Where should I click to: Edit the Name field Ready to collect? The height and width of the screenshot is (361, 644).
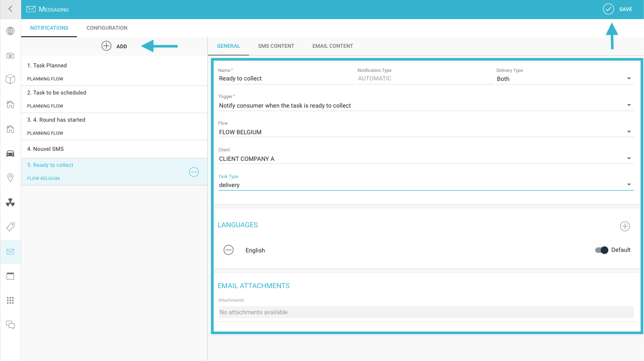click(286, 78)
